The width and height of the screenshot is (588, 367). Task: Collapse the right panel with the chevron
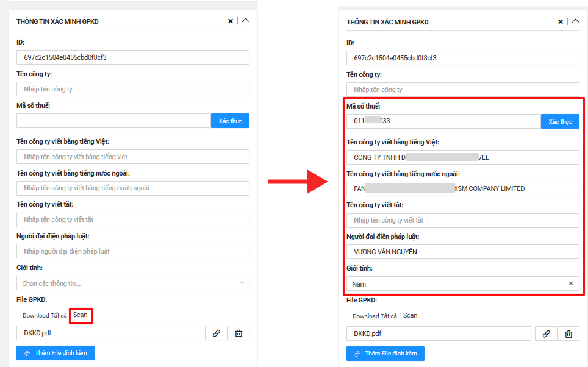[575, 21]
